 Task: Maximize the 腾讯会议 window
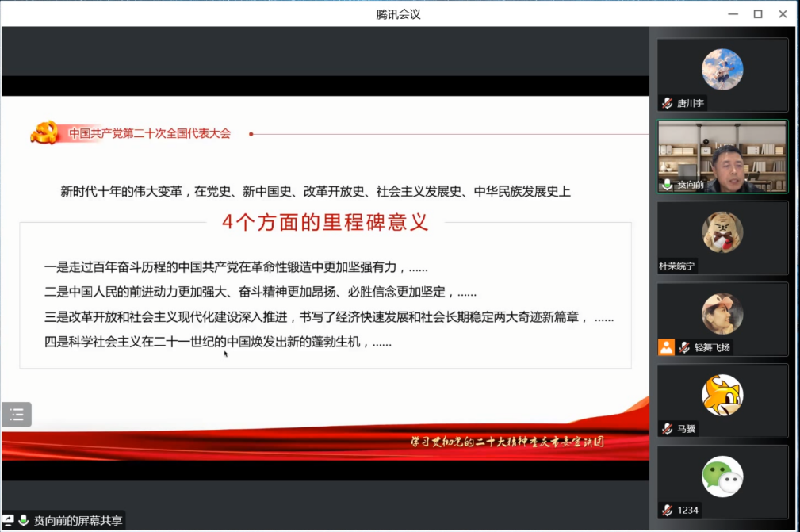tap(758, 13)
